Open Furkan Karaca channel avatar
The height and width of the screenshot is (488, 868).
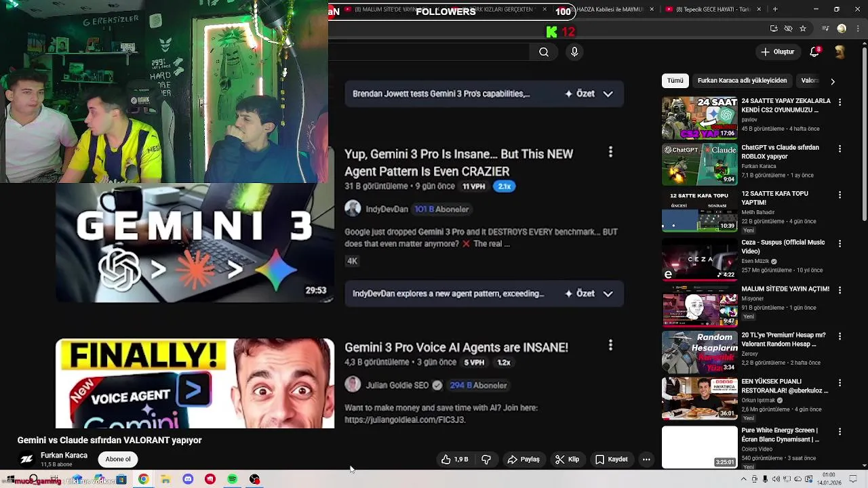pyautogui.click(x=26, y=460)
